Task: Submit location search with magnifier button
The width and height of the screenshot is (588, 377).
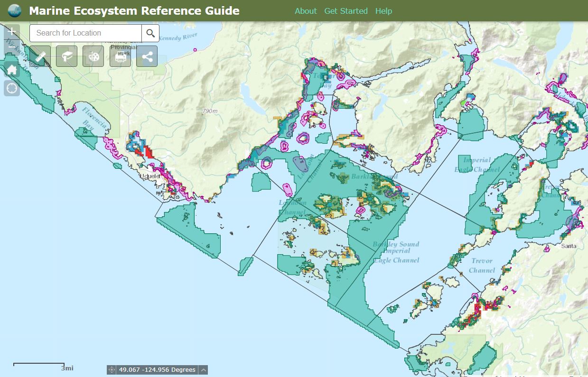Action: (x=150, y=33)
